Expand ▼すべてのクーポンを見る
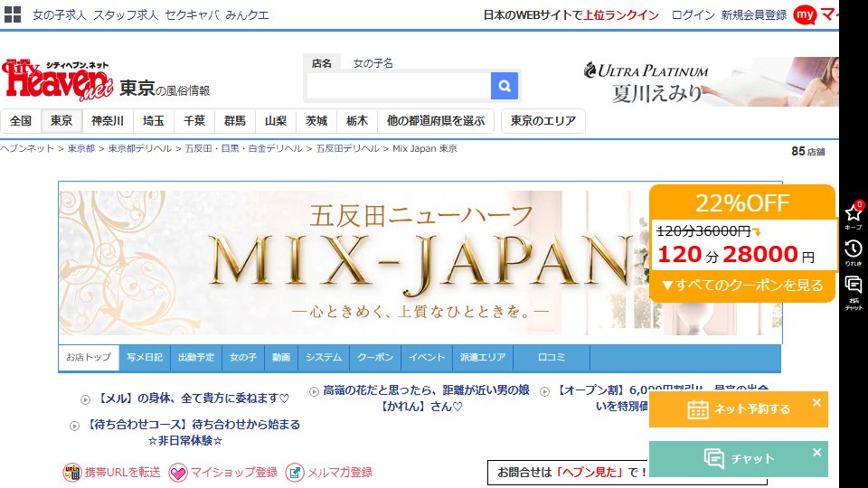This screenshot has width=868, height=488. (x=742, y=286)
